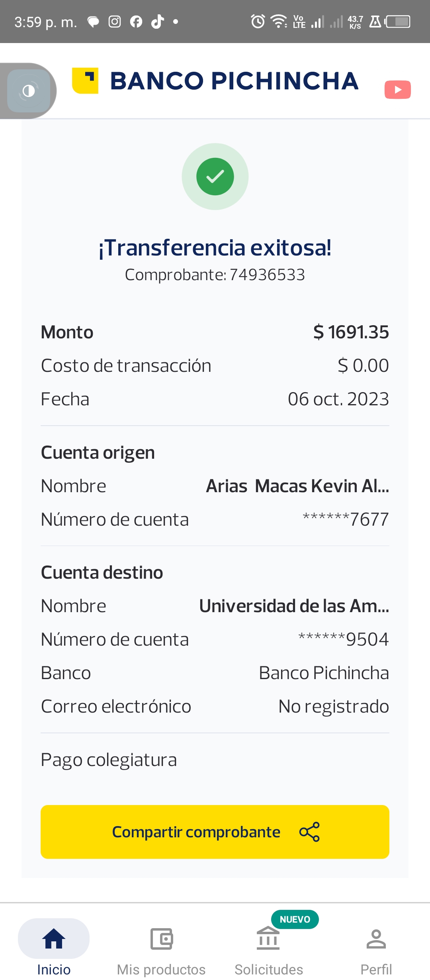Image resolution: width=430 pixels, height=980 pixels.
Task: Tap the floating dark mode overlay button
Action: (x=29, y=91)
